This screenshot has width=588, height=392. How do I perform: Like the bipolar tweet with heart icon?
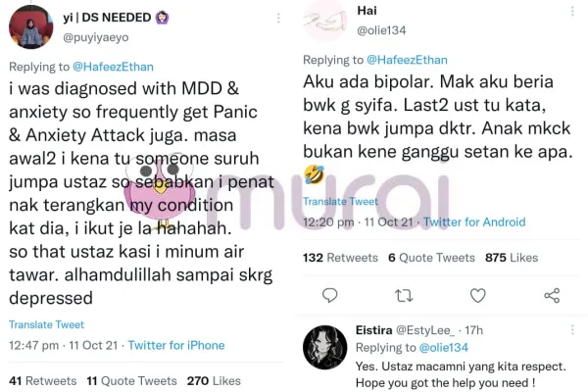coord(478,296)
